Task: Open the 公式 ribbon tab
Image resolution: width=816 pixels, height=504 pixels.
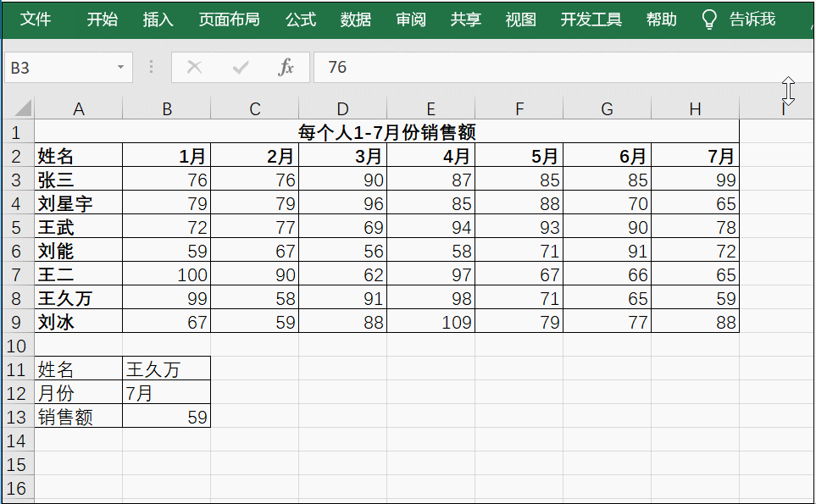Action: (300, 19)
